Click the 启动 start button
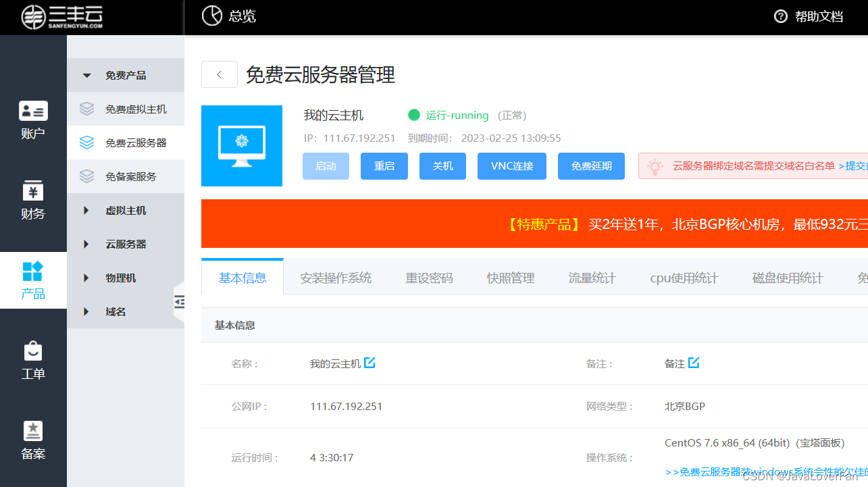This screenshot has width=868, height=487. [x=326, y=166]
